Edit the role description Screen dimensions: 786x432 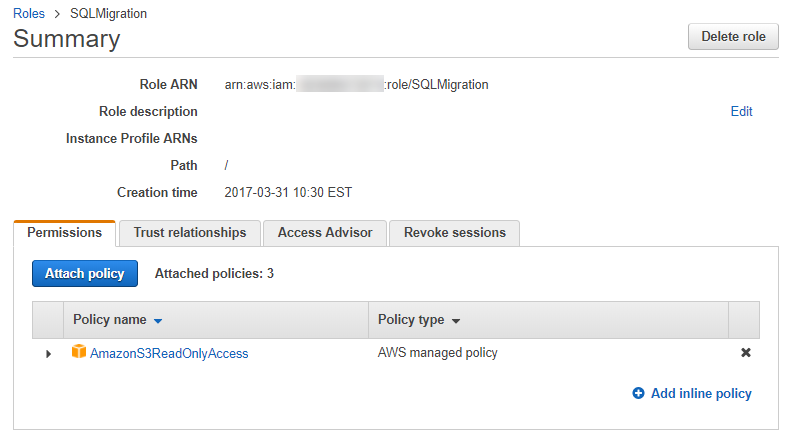coord(741,111)
